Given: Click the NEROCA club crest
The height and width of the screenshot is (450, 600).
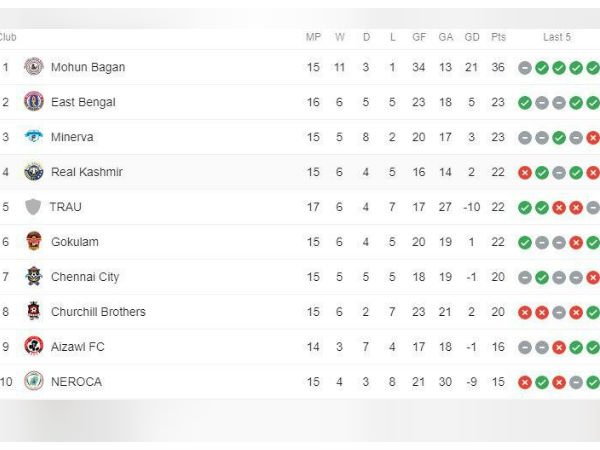Looking at the screenshot, I should (34, 381).
